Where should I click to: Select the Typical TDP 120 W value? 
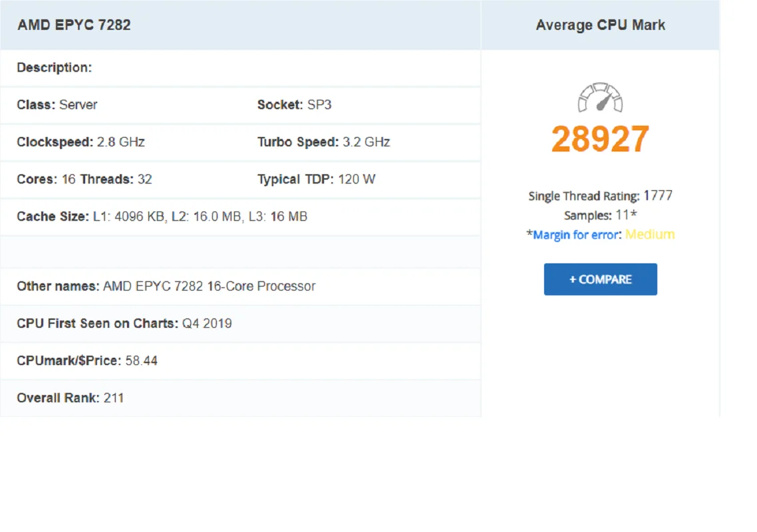point(357,179)
